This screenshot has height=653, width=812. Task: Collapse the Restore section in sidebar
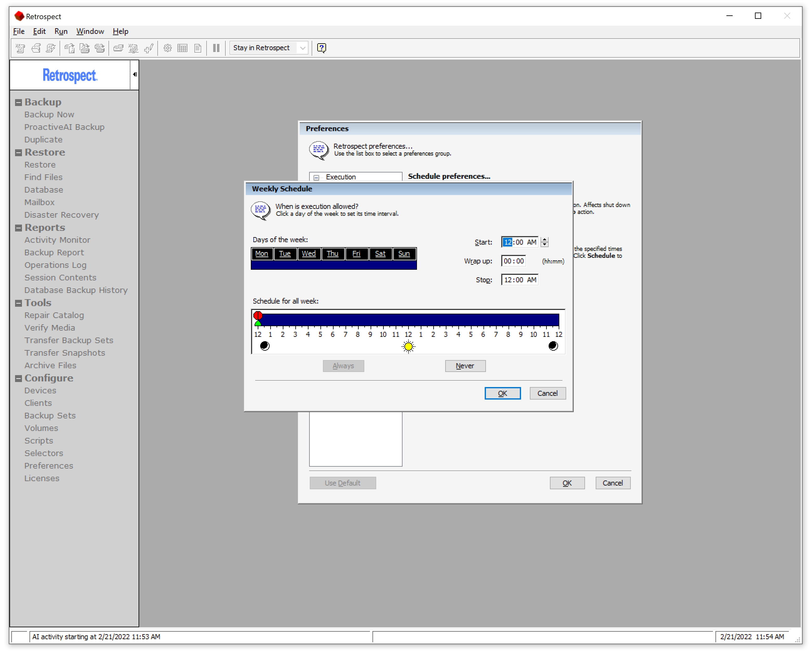pos(18,153)
